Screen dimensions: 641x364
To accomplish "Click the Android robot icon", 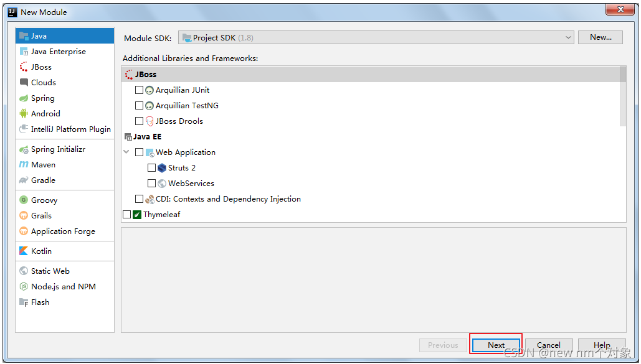I will [24, 114].
